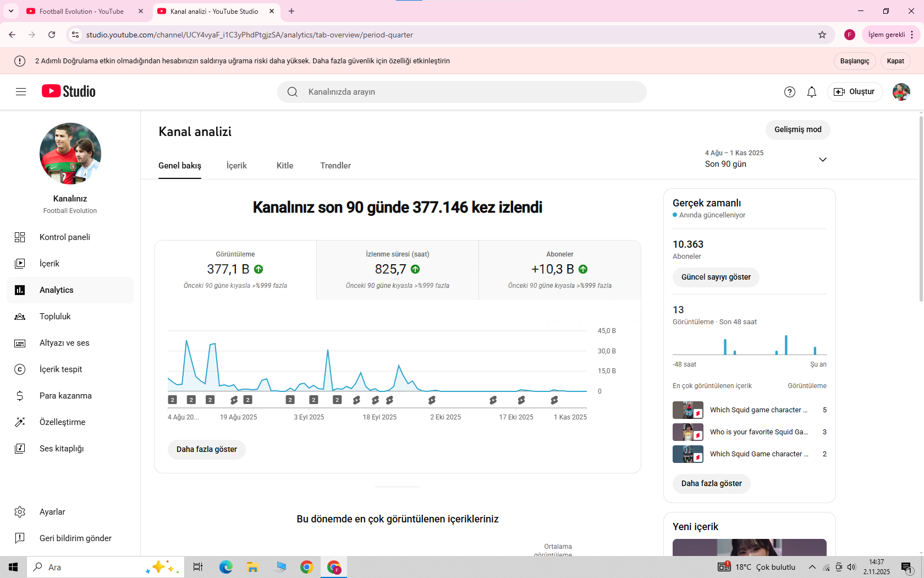Open İçerik tespit copyright page
The image size is (924, 578).
[x=61, y=369]
